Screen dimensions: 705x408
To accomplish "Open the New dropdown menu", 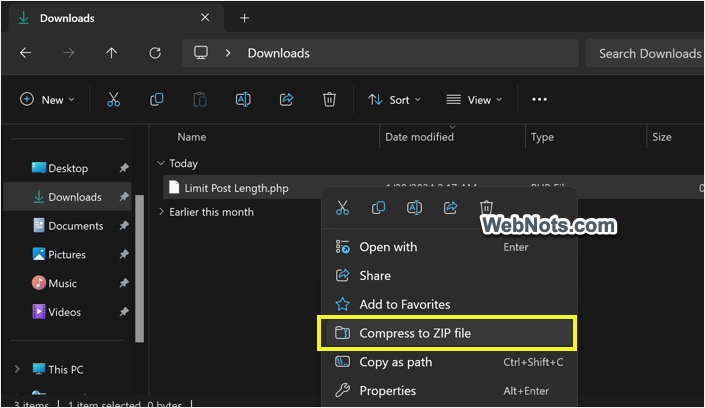I will (47, 99).
